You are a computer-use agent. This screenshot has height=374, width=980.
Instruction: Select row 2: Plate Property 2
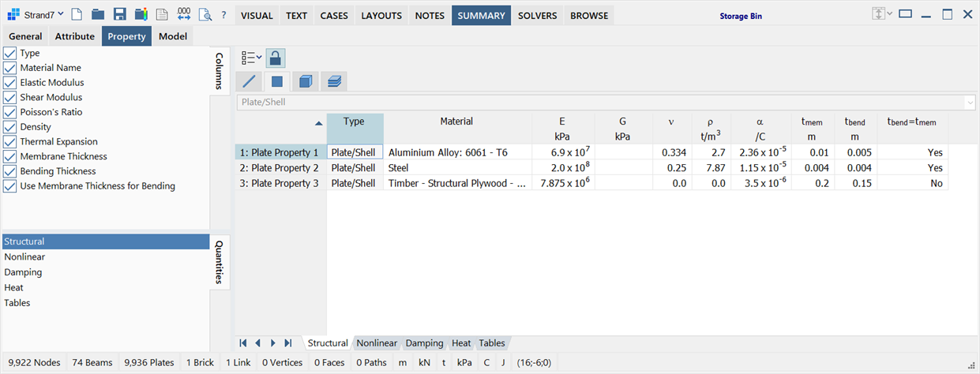[280, 168]
